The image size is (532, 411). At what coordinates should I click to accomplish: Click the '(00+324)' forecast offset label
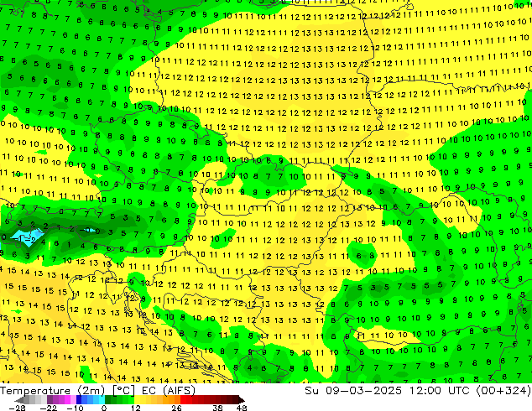click(503, 391)
